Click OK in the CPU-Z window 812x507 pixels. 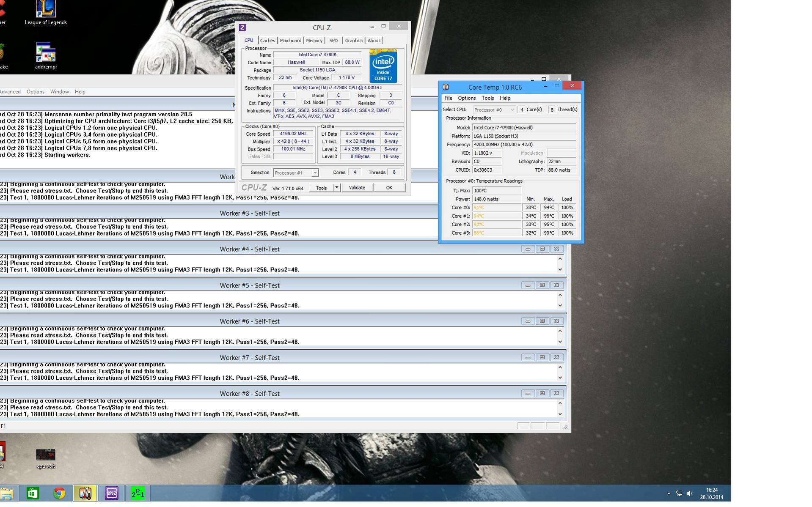pos(389,188)
